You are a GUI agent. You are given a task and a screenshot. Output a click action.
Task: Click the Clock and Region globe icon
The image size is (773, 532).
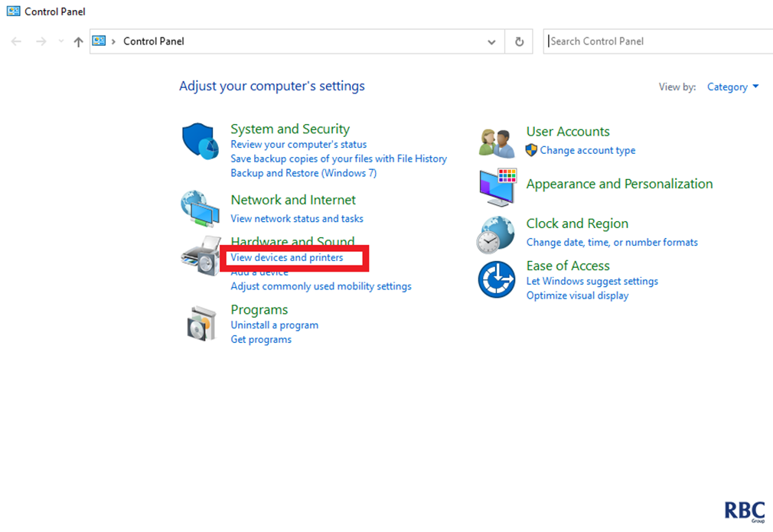497,233
